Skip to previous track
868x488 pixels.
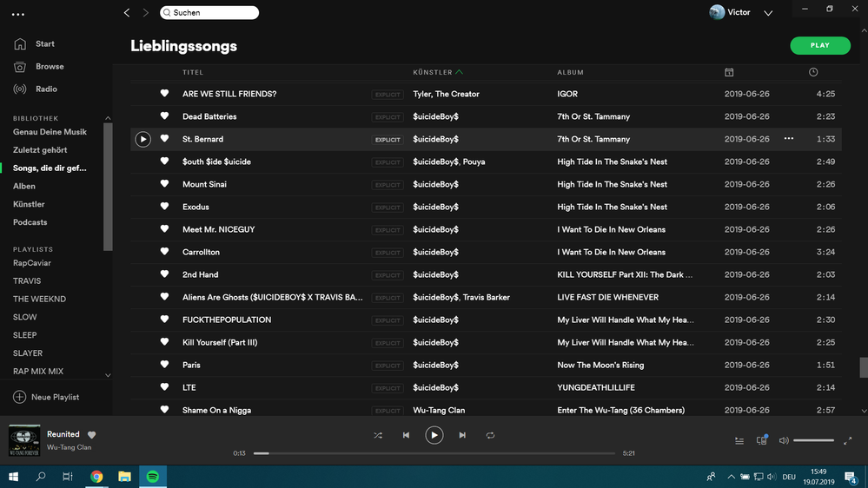(x=406, y=435)
